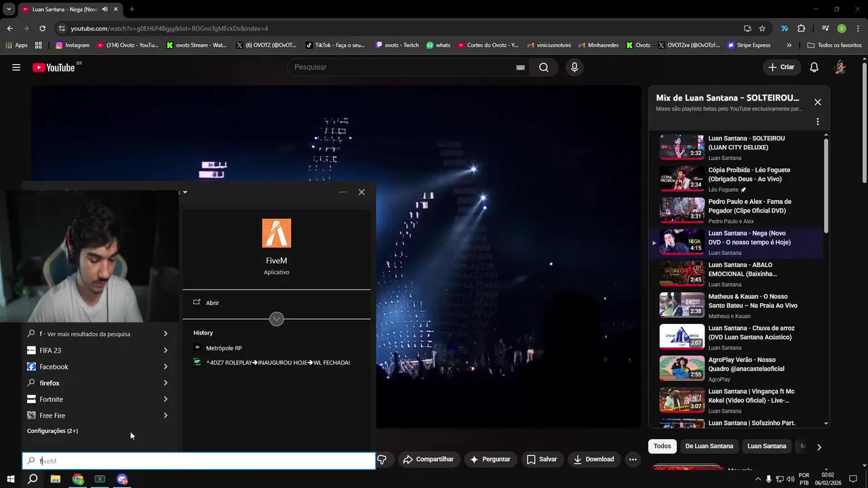Screen dimensions: 868x488
Task: Select Luan Santana Vingança ft Mc Kekel
Action: (x=741, y=401)
